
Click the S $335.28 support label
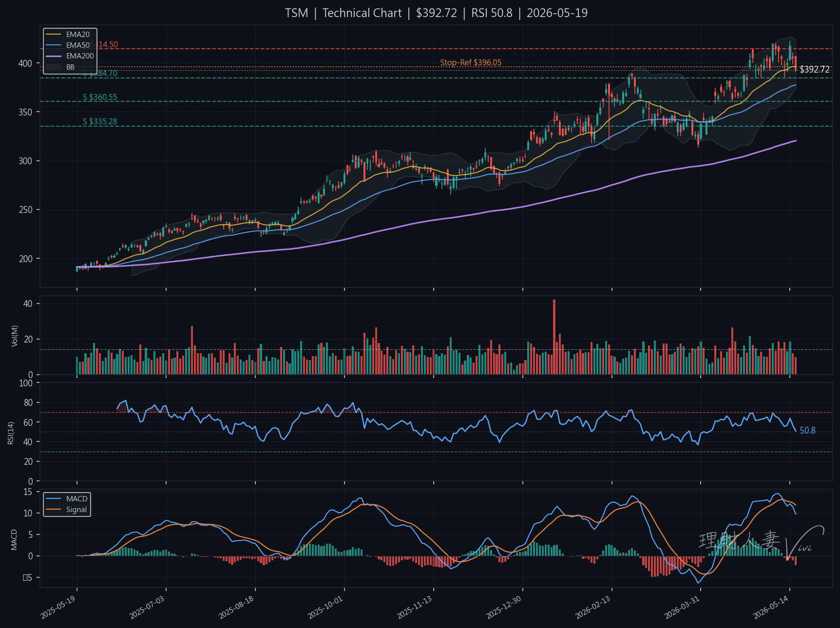pos(100,122)
